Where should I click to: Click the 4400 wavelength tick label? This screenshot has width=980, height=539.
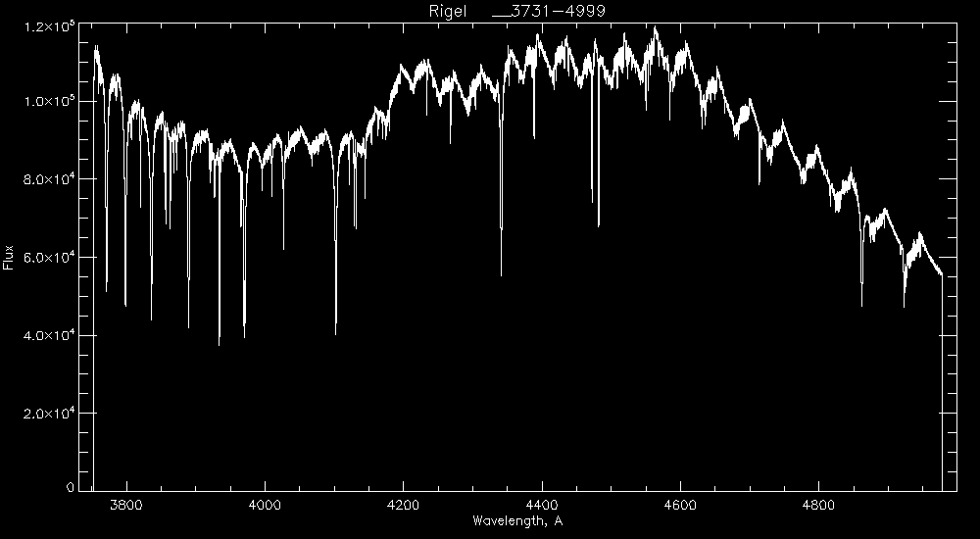[542, 505]
